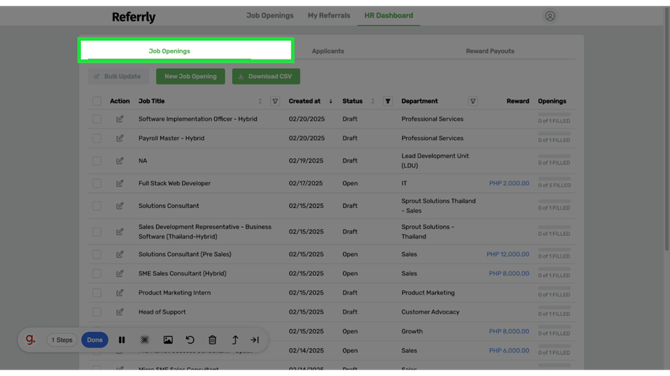Switch to the Applicants tab
Image resolution: width=670 pixels, height=376 pixels.
point(328,51)
